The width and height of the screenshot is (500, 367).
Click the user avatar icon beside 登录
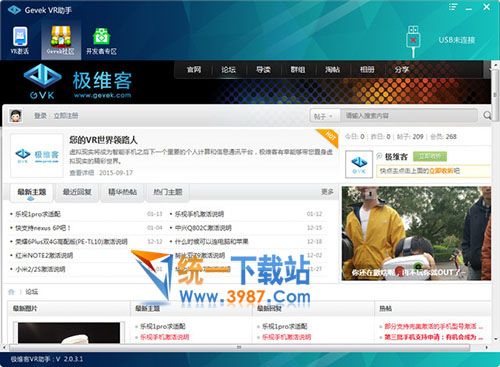pyautogui.click(x=15, y=116)
